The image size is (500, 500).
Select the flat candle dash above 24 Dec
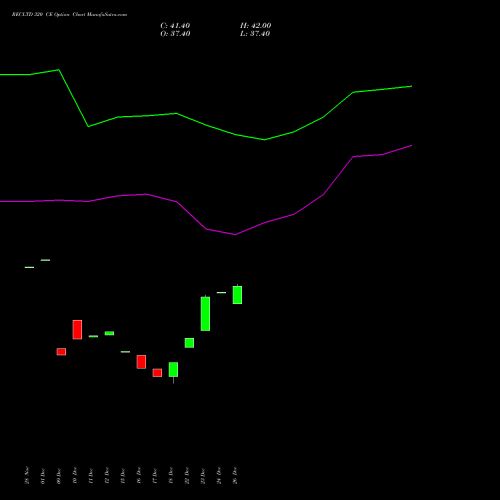[221, 293]
